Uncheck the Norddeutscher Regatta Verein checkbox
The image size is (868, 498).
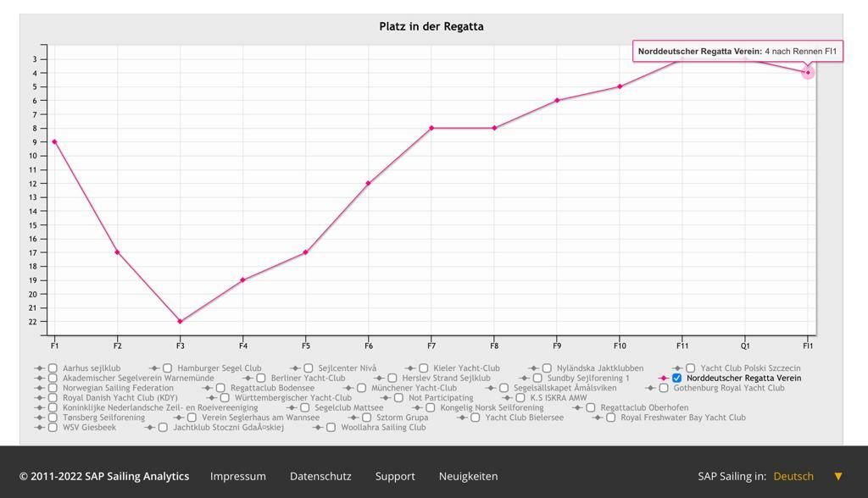pos(677,379)
